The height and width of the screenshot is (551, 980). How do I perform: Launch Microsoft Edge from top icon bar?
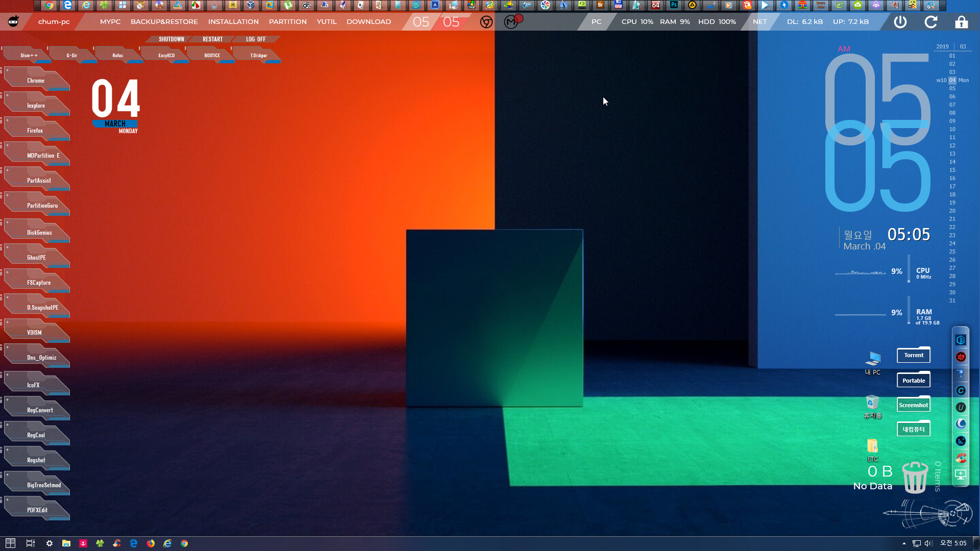point(67,6)
